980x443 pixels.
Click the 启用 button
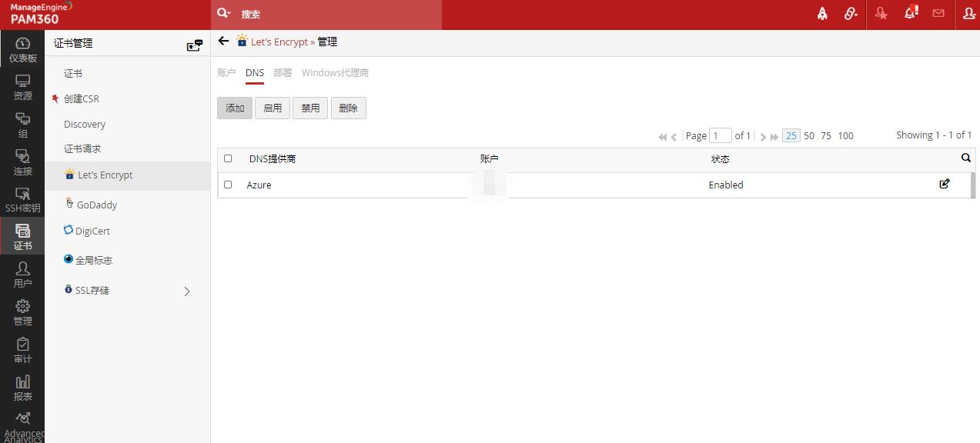coord(273,108)
